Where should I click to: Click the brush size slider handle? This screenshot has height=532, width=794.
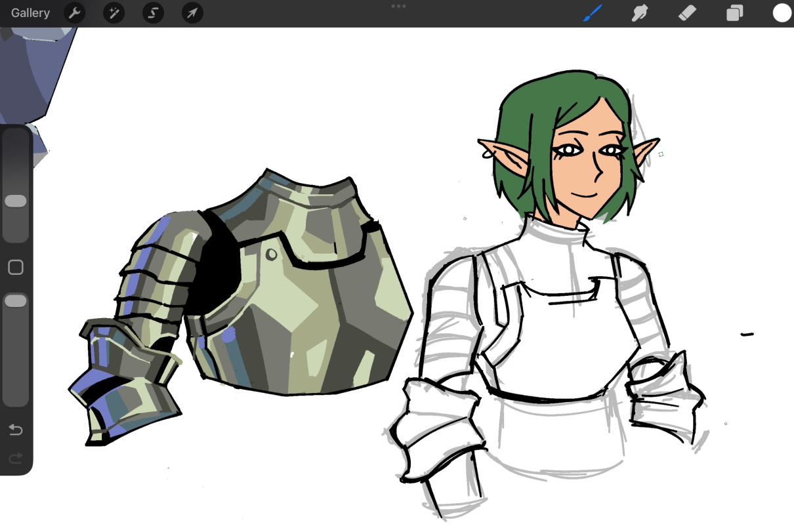(16, 201)
